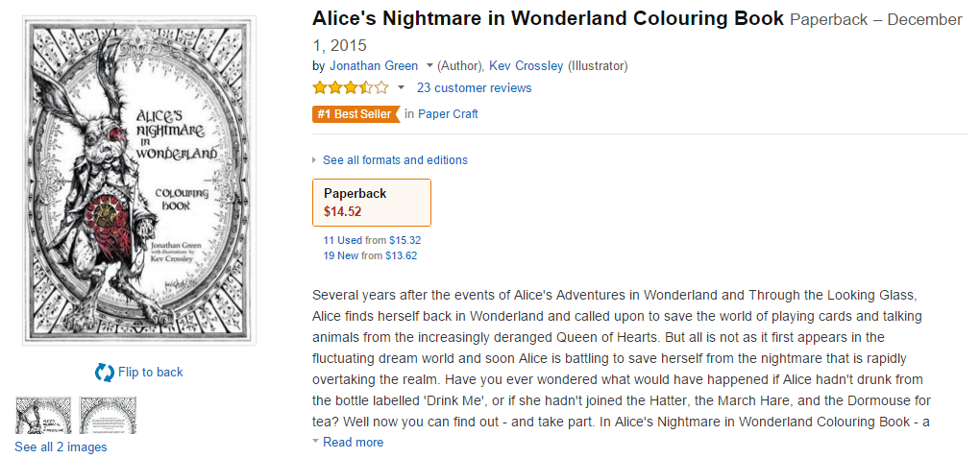
Task: View 19 New offers from $13.62
Action: click(343, 255)
